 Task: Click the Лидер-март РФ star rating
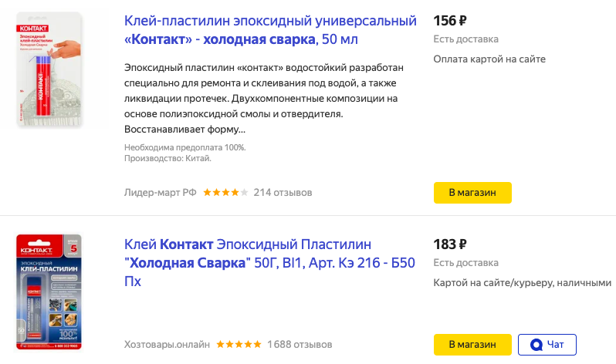[x=225, y=192]
